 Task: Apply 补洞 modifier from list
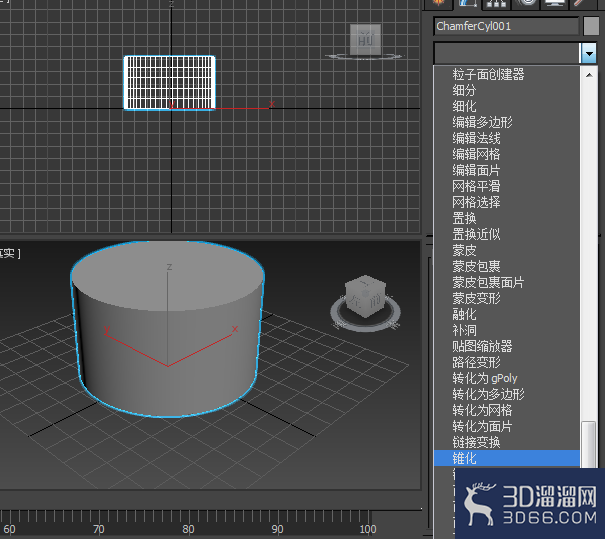click(x=464, y=330)
